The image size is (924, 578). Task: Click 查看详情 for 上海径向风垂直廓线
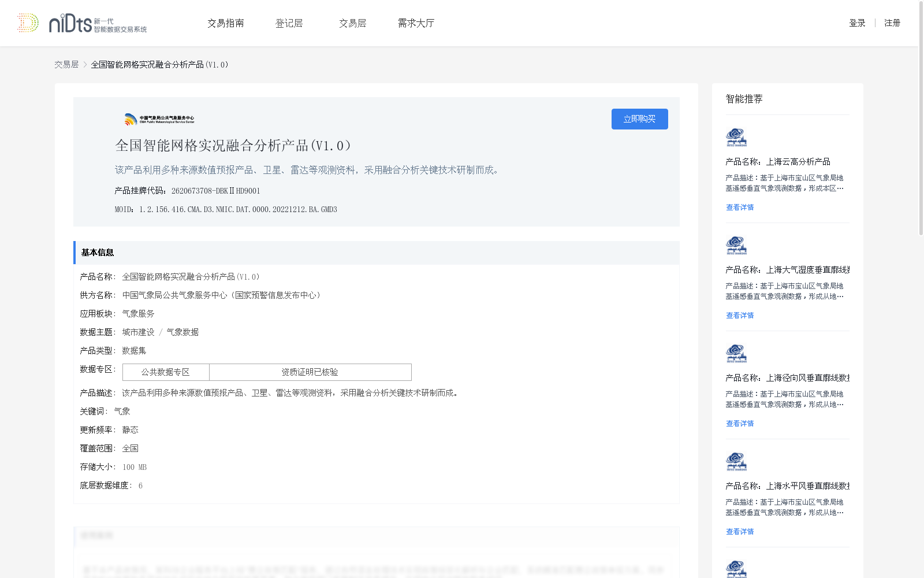coord(740,424)
